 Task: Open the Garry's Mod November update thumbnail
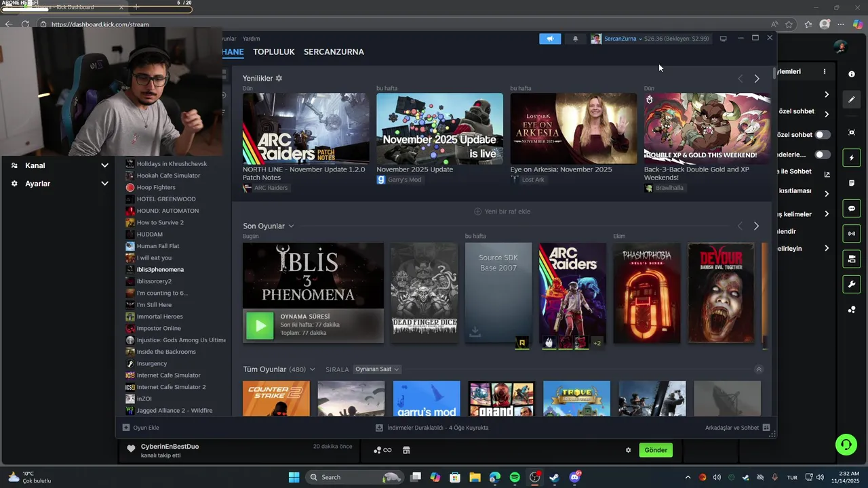pos(439,129)
